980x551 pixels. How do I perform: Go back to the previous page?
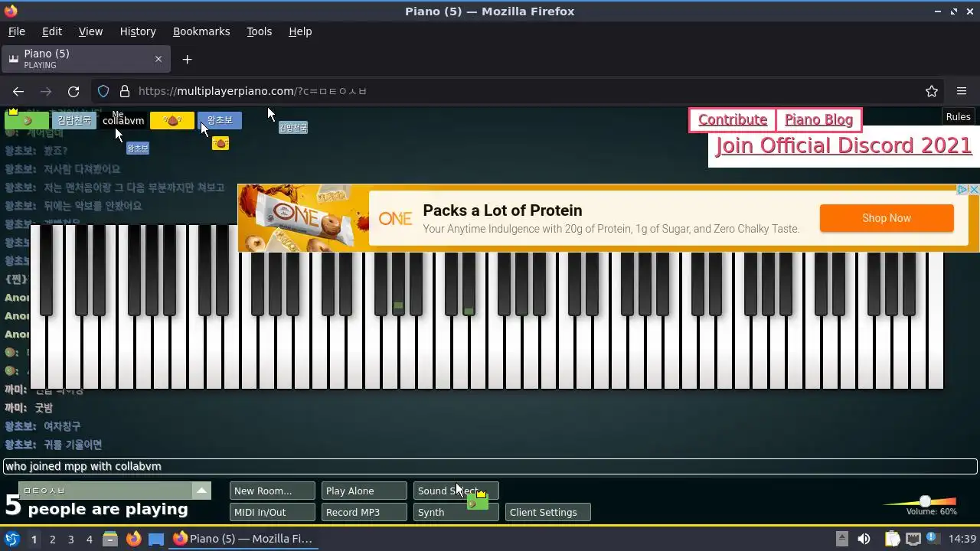18,91
